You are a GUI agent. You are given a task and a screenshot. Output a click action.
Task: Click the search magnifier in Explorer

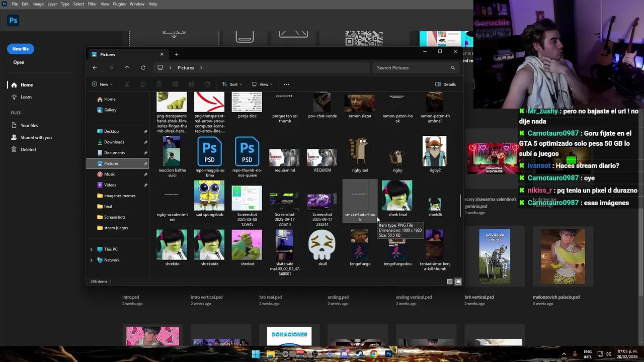coord(453,68)
